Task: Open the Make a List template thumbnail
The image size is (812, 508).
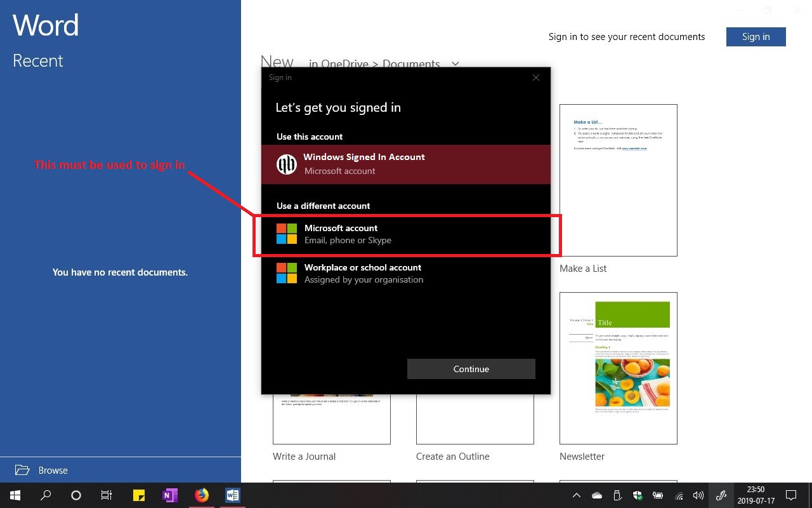Action: point(619,180)
